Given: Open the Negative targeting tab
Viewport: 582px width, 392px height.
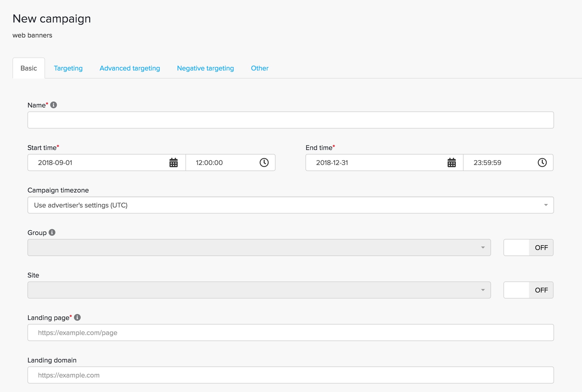Looking at the screenshot, I should [205, 68].
